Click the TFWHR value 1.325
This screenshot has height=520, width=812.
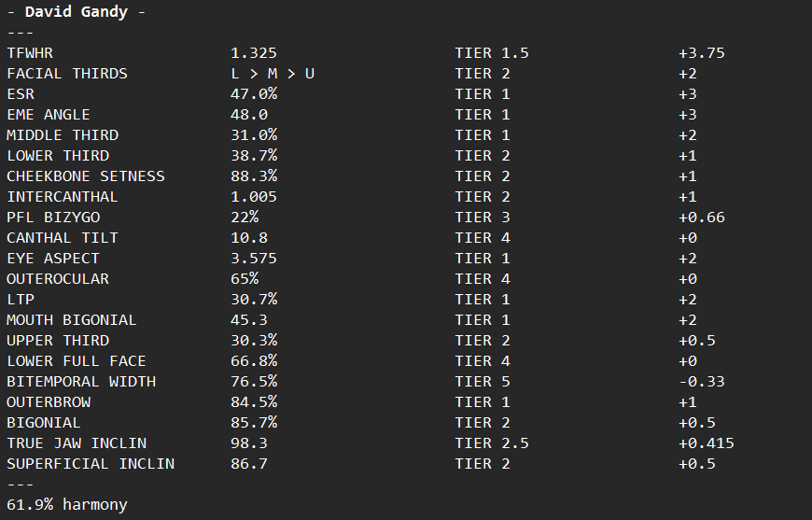254,53
